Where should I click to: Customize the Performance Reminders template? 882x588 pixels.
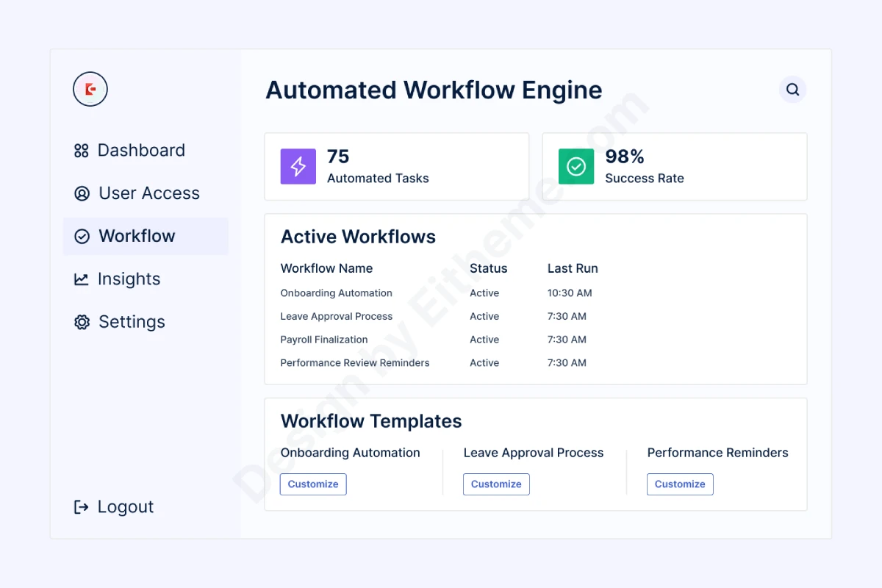point(680,484)
